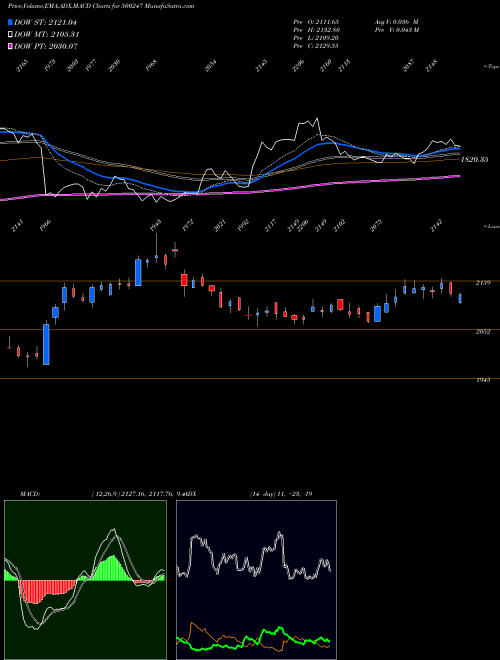
Task: Click the previous close value 2129.55
Action: pyautogui.click(x=325, y=46)
